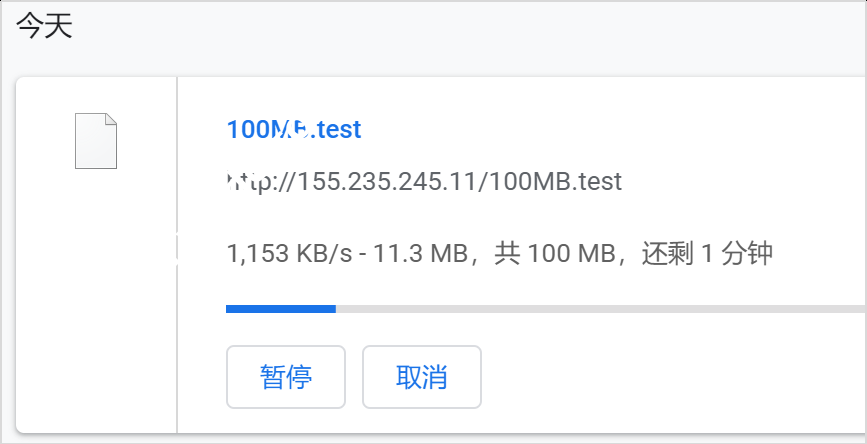Image resolution: width=867 pixels, height=444 pixels.
Task: Open the 100MB.test file name link
Action: 294,129
